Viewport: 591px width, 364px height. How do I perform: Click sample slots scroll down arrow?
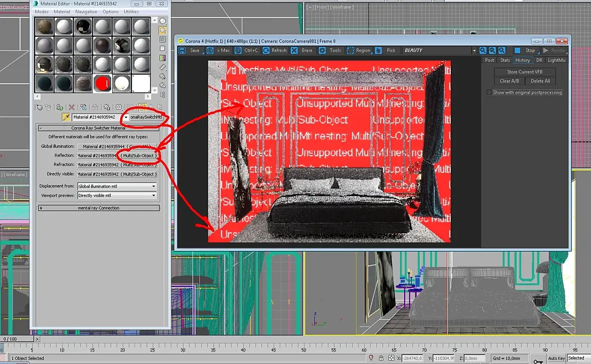tap(155, 91)
